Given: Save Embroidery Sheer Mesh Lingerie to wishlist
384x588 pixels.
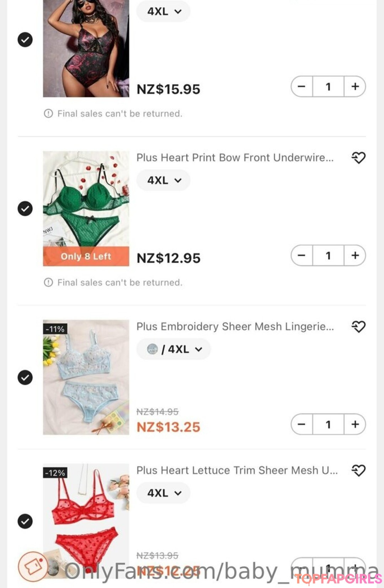Looking at the screenshot, I should pos(358,326).
